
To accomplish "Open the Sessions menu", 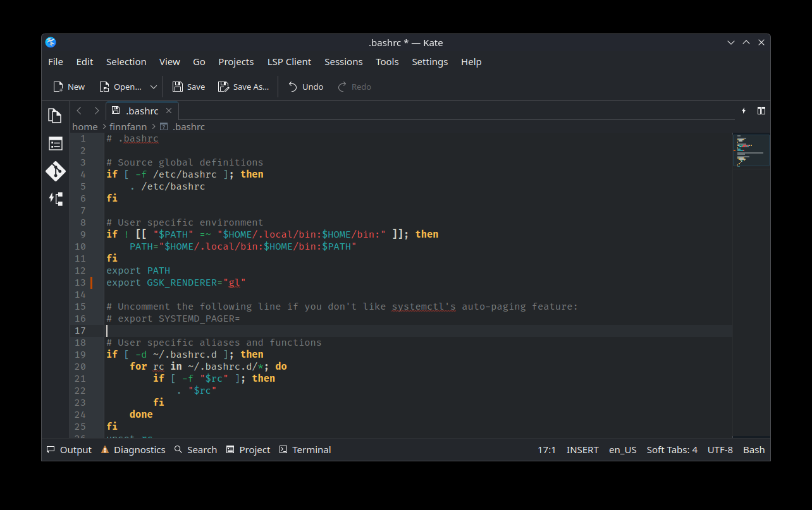I will [x=343, y=61].
